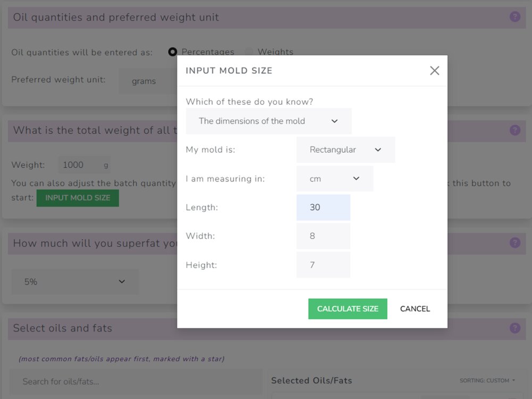Click the Weight field showing 1000
The width and height of the screenshot is (532, 399).
coord(79,165)
